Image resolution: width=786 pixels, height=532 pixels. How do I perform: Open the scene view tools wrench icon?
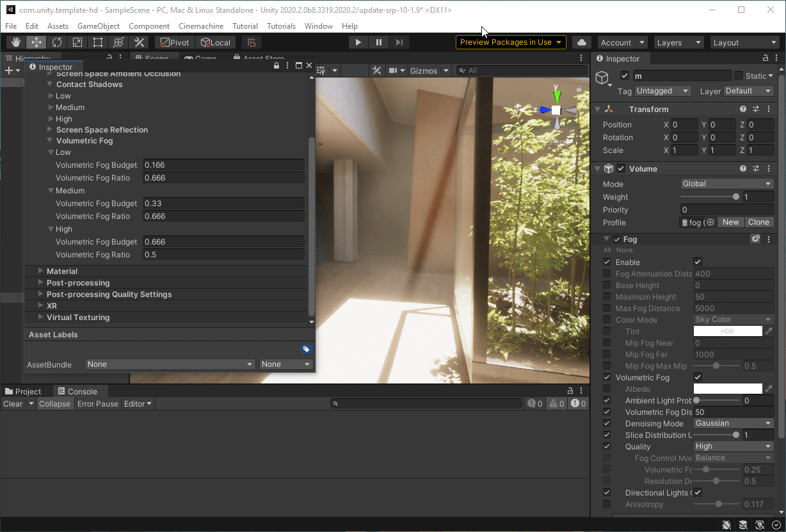tap(377, 70)
